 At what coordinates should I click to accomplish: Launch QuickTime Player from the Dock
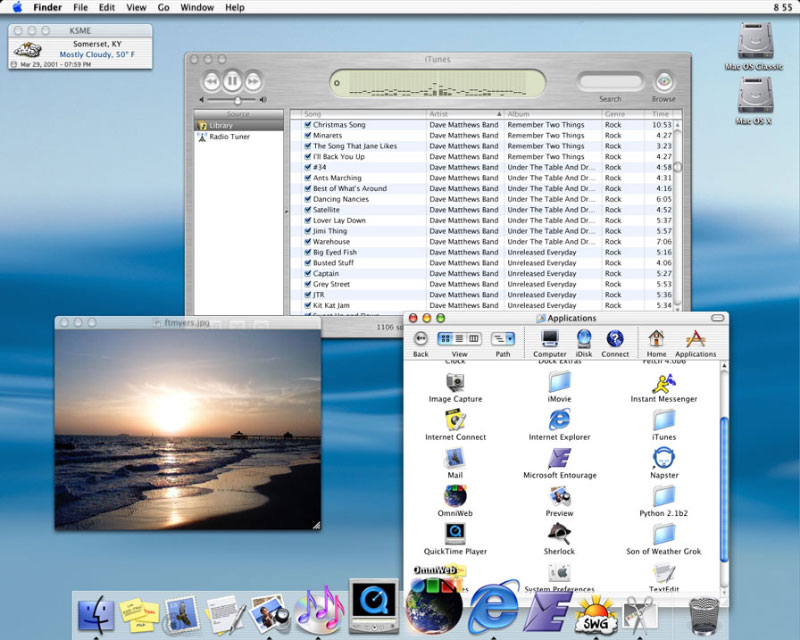click(x=373, y=605)
